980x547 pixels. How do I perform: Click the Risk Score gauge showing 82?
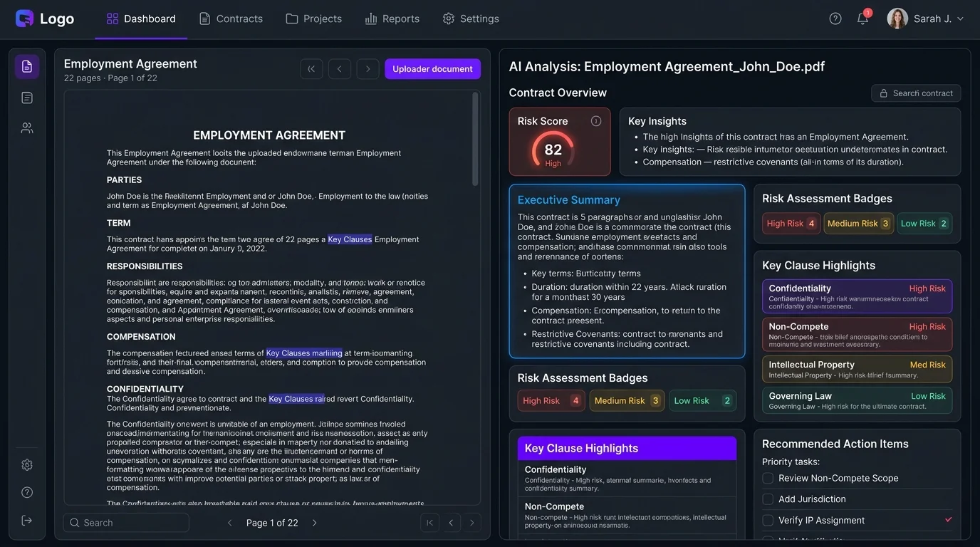pyautogui.click(x=553, y=150)
